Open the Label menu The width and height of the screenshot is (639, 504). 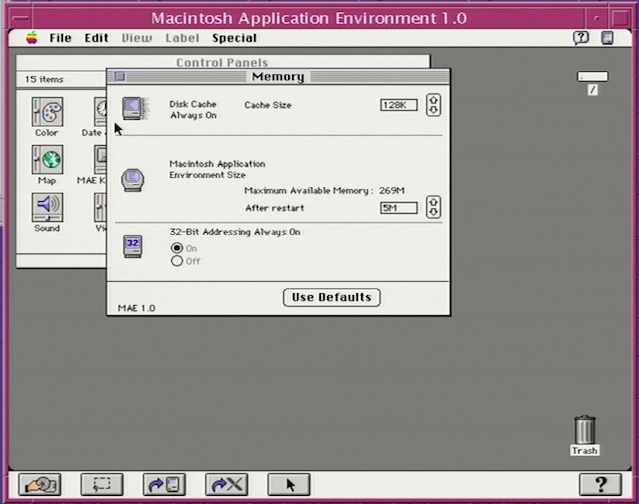(182, 38)
